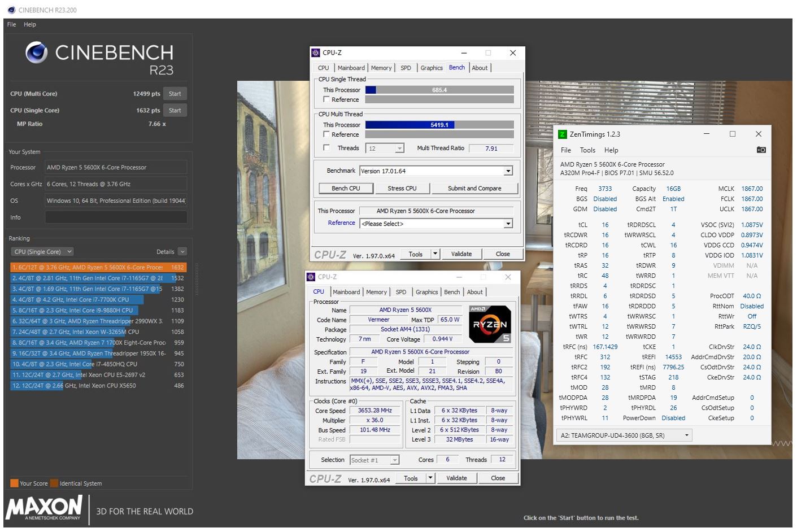This screenshot has width=797, height=532.
Task: Enable the Multi Thread Reference checkbox
Action: coord(326,134)
